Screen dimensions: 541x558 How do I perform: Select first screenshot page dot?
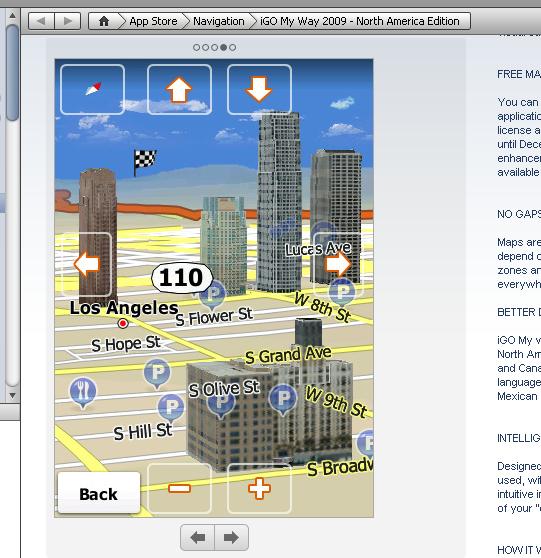click(x=196, y=47)
